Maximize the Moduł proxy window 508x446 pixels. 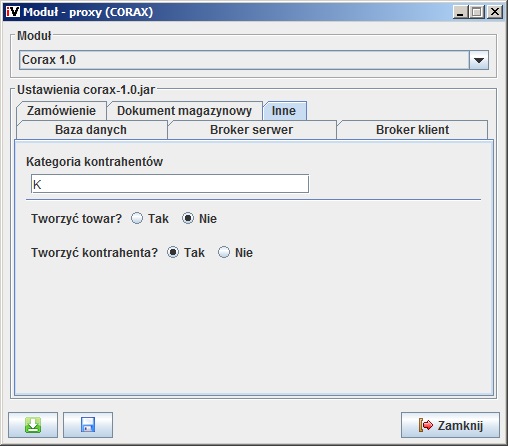click(x=477, y=12)
